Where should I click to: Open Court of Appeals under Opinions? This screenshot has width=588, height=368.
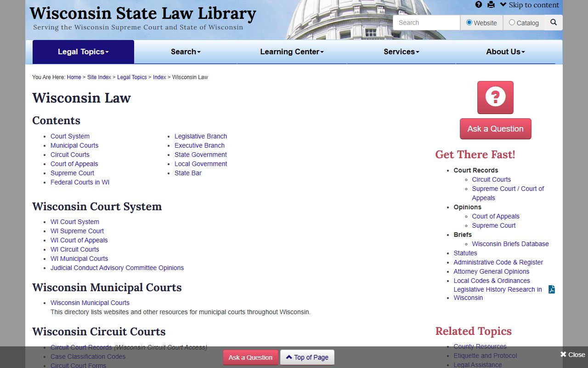pyautogui.click(x=496, y=216)
